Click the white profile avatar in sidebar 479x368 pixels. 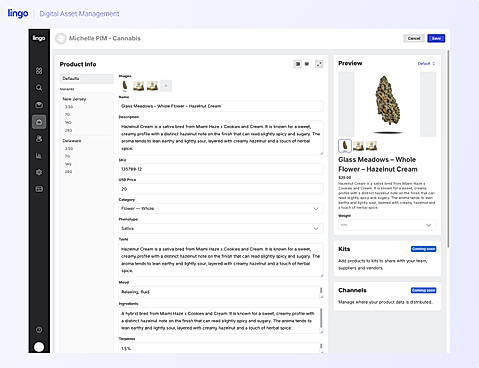(x=39, y=347)
